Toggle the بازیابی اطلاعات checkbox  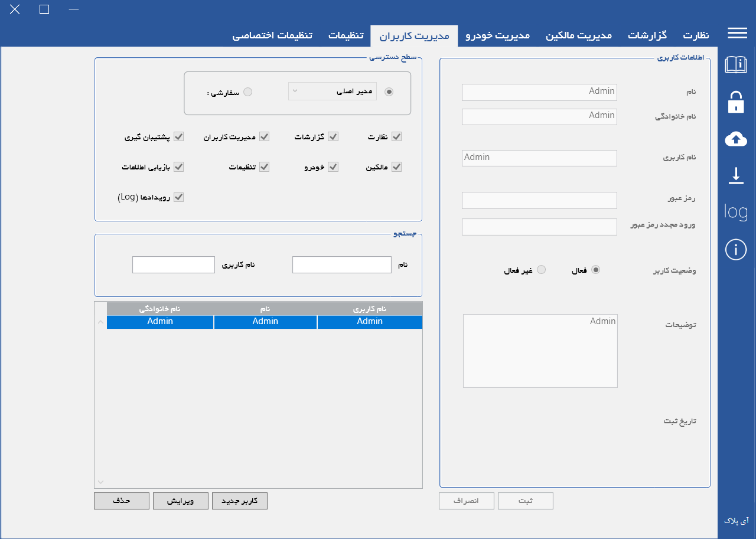coord(178,167)
